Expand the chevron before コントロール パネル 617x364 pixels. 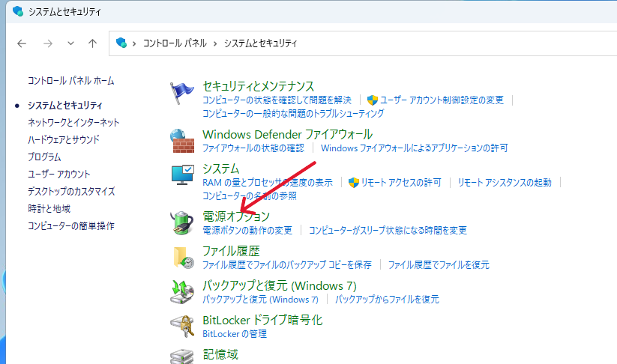click(135, 43)
